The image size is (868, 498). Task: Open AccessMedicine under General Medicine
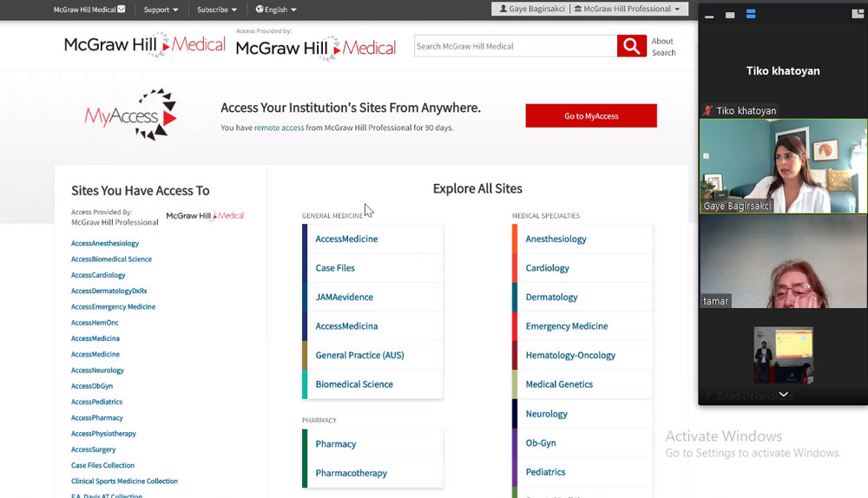tap(346, 239)
